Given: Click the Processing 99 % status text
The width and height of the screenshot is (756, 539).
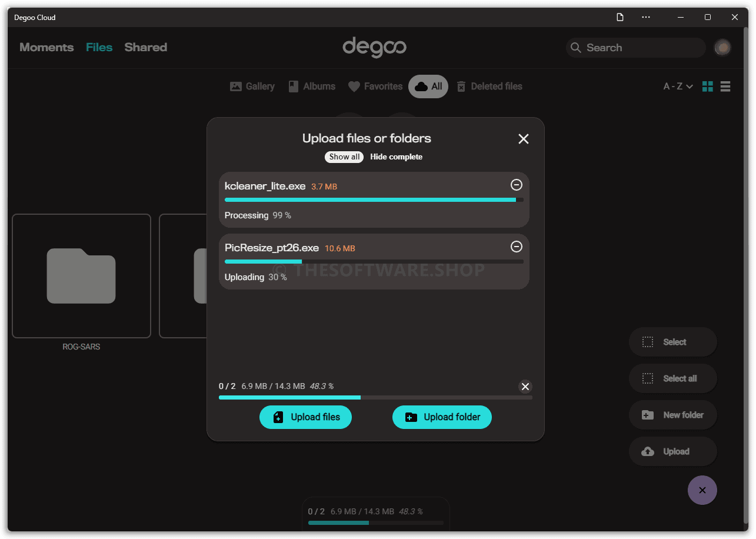Looking at the screenshot, I should (x=258, y=215).
